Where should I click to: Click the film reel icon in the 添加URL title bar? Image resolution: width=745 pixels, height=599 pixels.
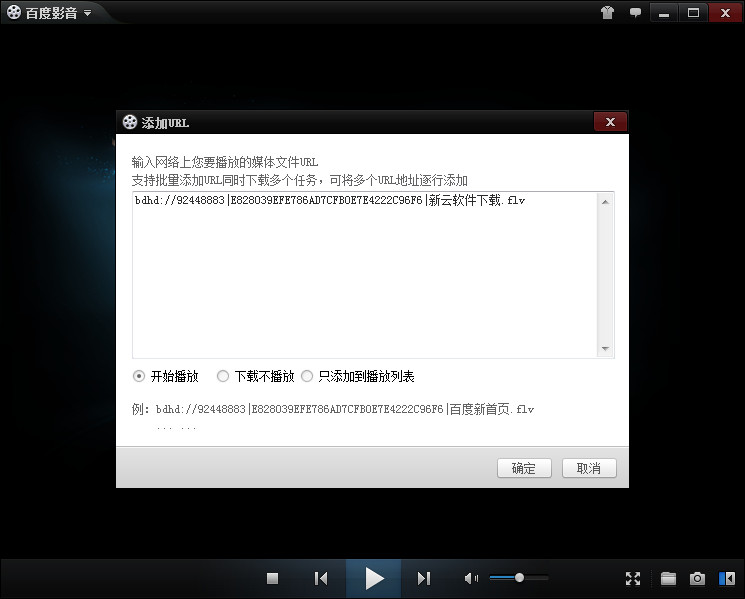pyautogui.click(x=130, y=122)
